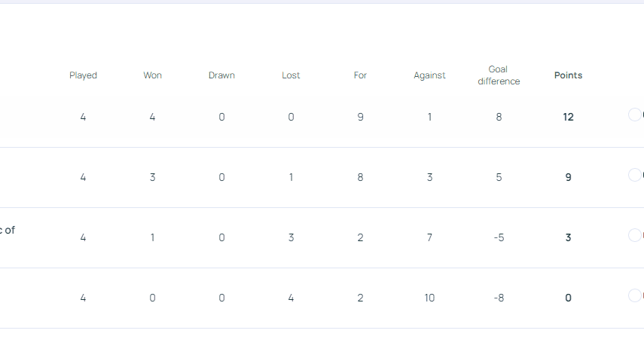Click the top team's goal difference of 8
644x361 pixels.
point(499,117)
